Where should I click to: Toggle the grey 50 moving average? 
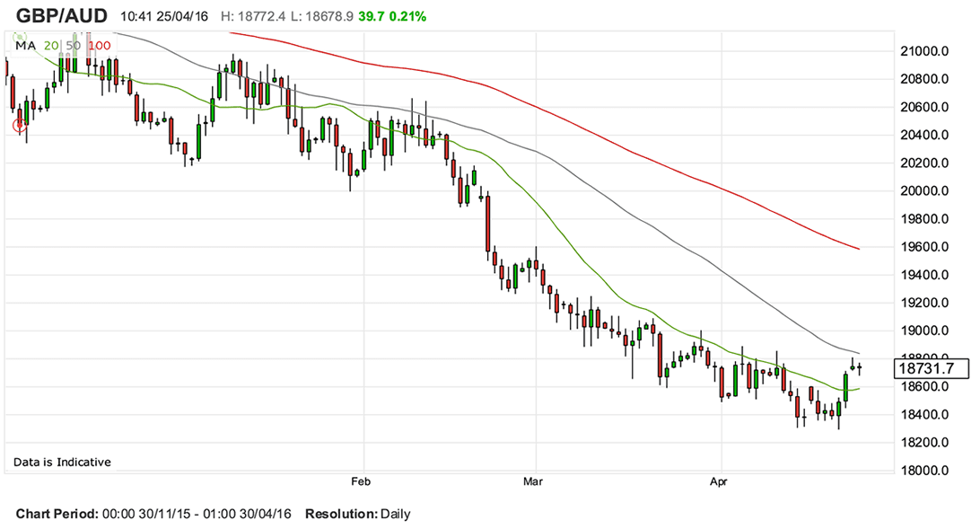(x=74, y=45)
